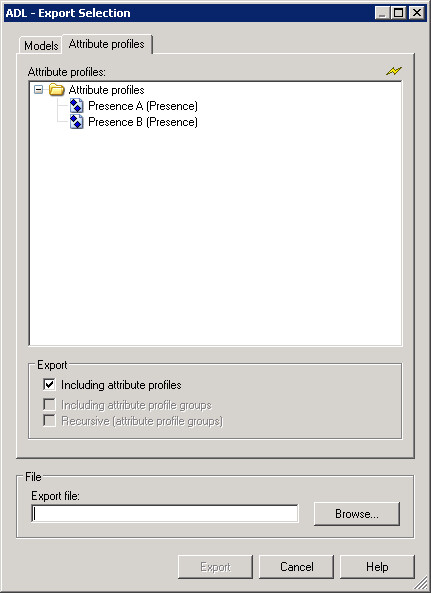This screenshot has width=431, height=593.
Task: Switch to the Models tab
Action: pyautogui.click(x=41, y=46)
